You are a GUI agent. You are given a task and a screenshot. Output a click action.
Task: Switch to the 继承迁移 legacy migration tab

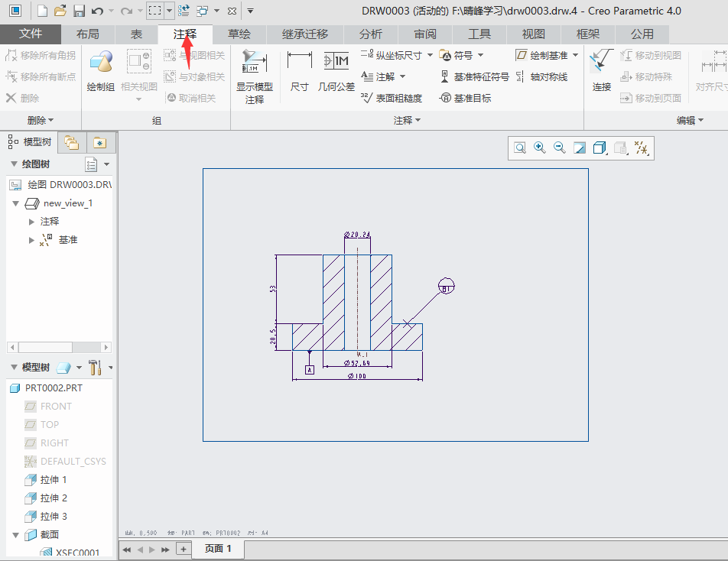(305, 34)
